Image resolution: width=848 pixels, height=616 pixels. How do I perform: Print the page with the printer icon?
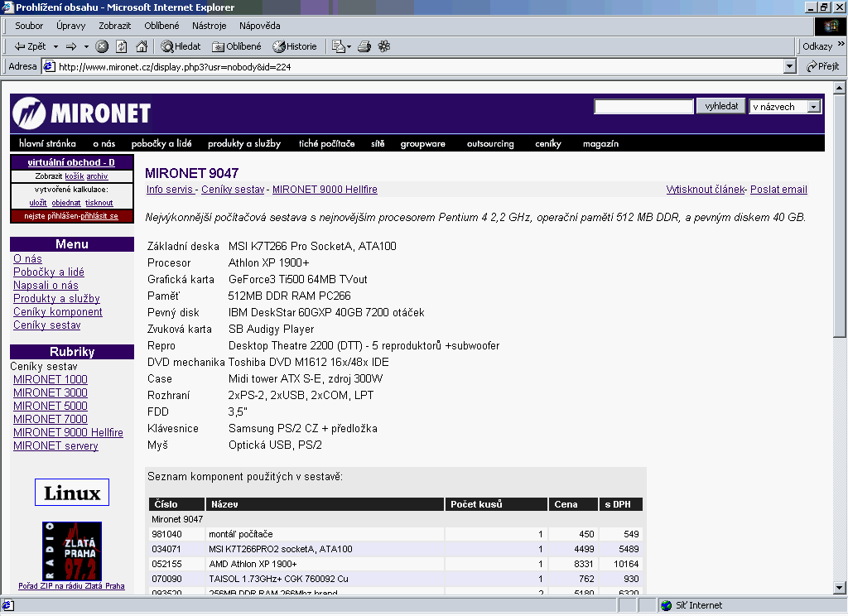(364, 46)
